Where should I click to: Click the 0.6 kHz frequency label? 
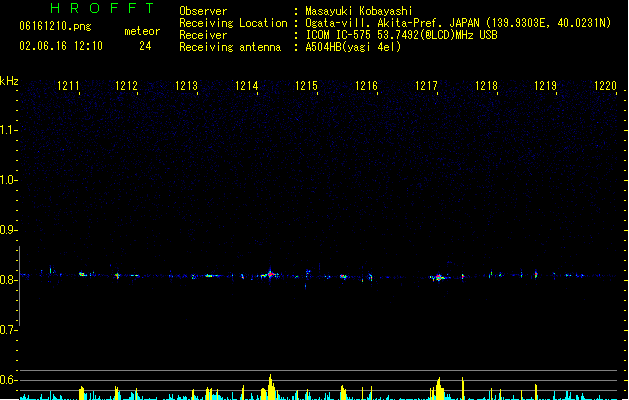tap(9, 380)
